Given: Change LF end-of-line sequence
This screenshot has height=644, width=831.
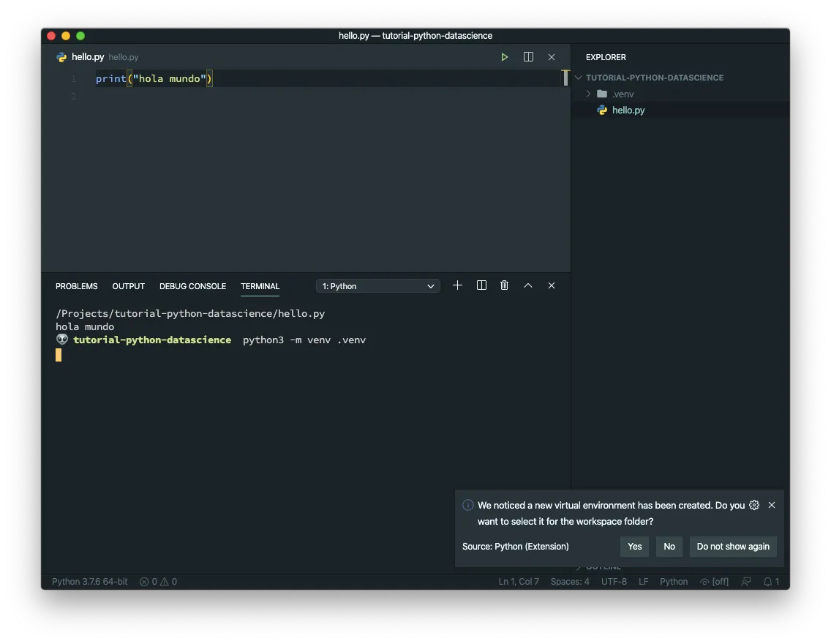Looking at the screenshot, I should (644, 582).
